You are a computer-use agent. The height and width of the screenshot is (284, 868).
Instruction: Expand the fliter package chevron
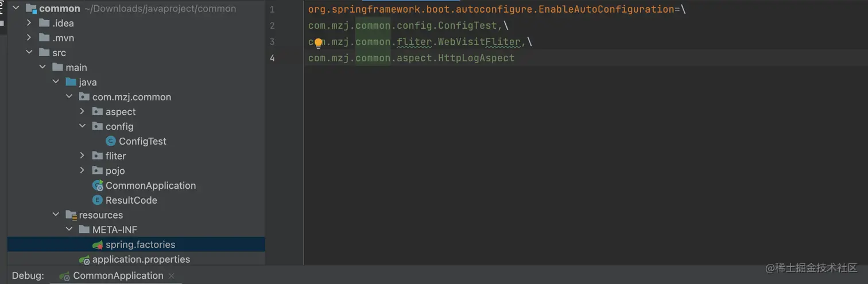[82, 156]
